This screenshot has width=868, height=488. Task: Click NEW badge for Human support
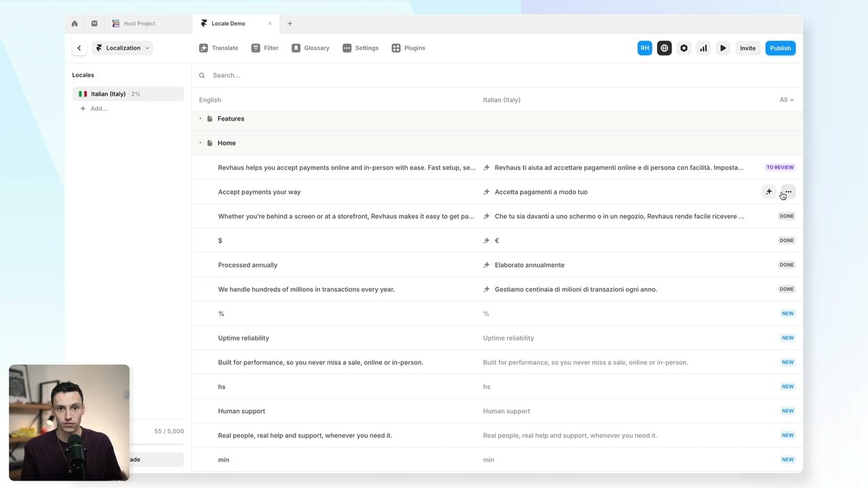click(x=787, y=411)
